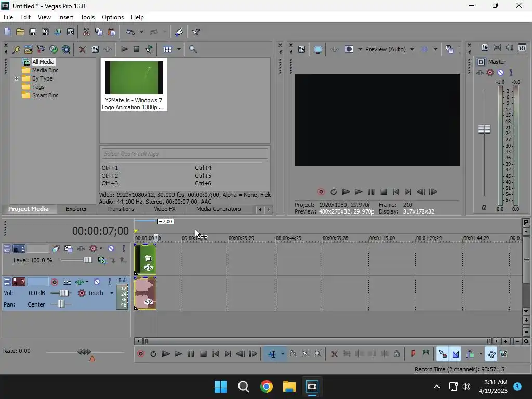Image resolution: width=532 pixels, height=399 pixels.
Task: Open a project with the folder icon
Action: click(20, 32)
